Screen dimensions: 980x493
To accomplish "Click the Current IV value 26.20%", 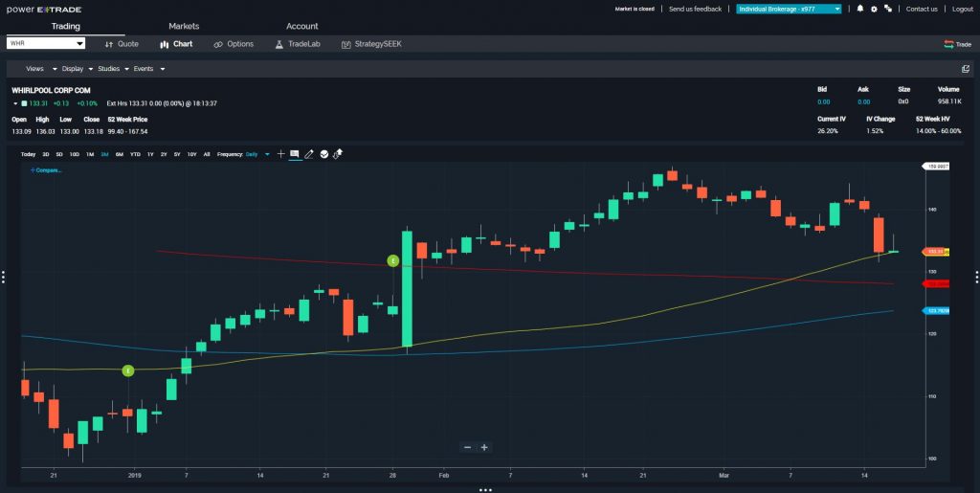I will click(828, 130).
